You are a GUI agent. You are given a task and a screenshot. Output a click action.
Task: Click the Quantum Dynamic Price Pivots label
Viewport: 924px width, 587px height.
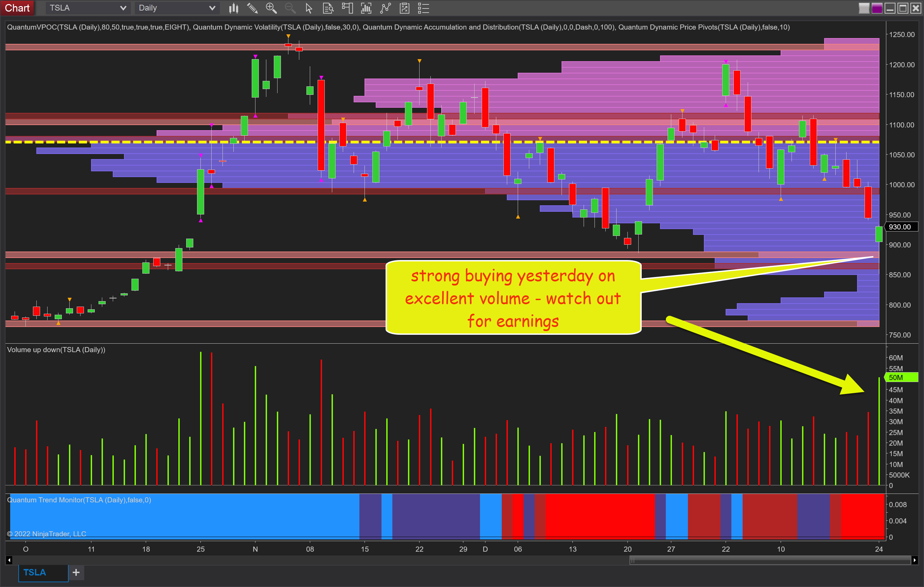(x=704, y=27)
